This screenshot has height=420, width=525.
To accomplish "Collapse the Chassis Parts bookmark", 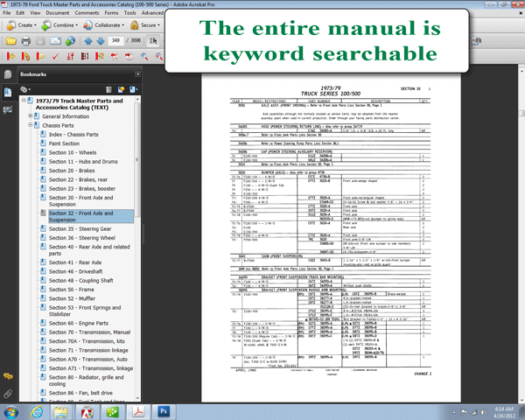I will coord(30,124).
